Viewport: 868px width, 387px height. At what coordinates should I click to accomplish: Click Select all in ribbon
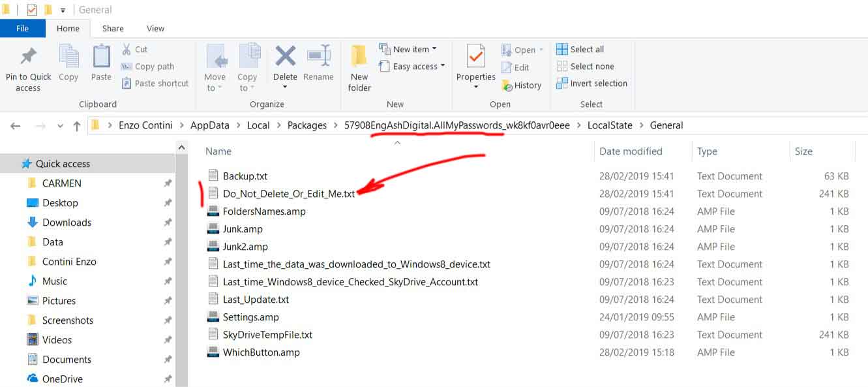[580, 50]
